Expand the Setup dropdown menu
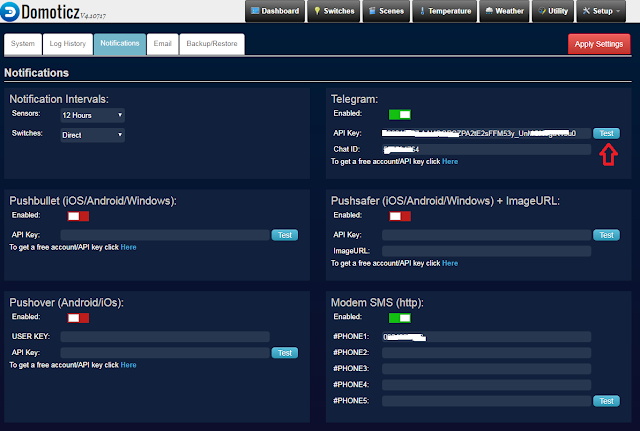 coord(602,11)
